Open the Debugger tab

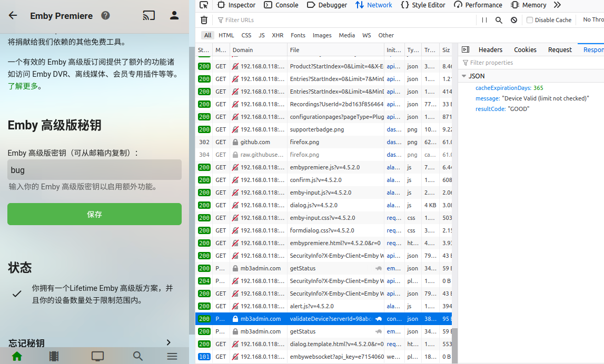coord(326,5)
